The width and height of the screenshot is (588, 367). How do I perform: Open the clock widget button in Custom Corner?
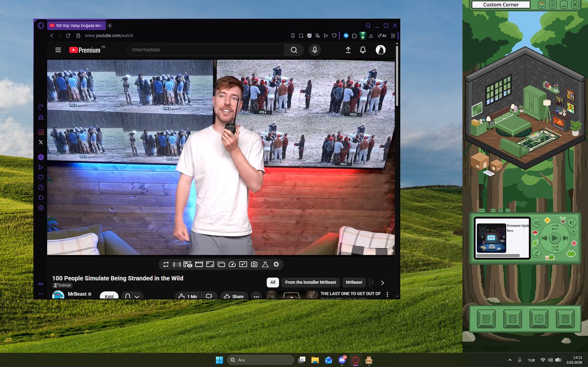coord(539,319)
